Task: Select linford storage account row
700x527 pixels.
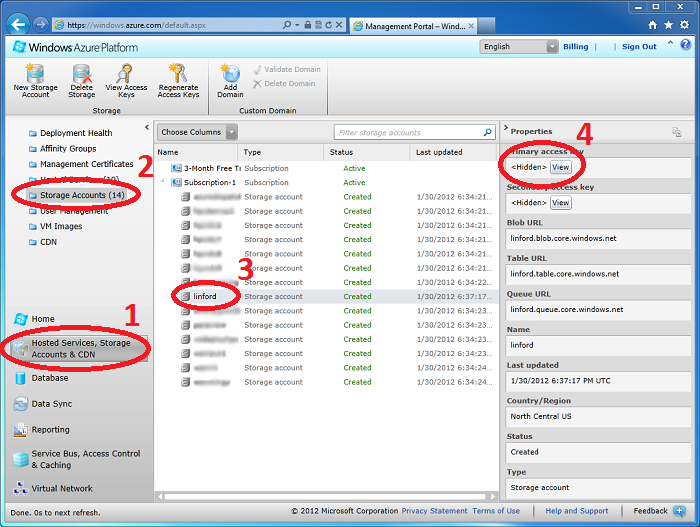Action: coord(326,297)
